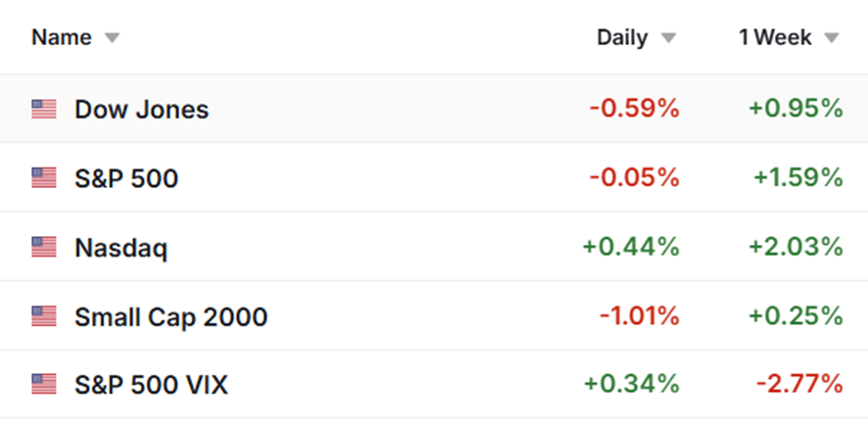Open the Small Cap 2000 link
Image resolution: width=868 pixels, height=427 pixels.
click(171, 317)
